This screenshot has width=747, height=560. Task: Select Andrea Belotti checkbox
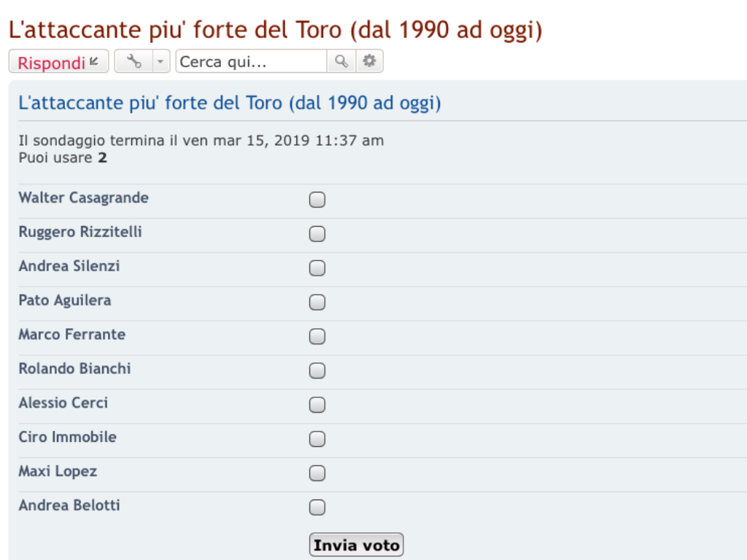[x=317, y=507]
